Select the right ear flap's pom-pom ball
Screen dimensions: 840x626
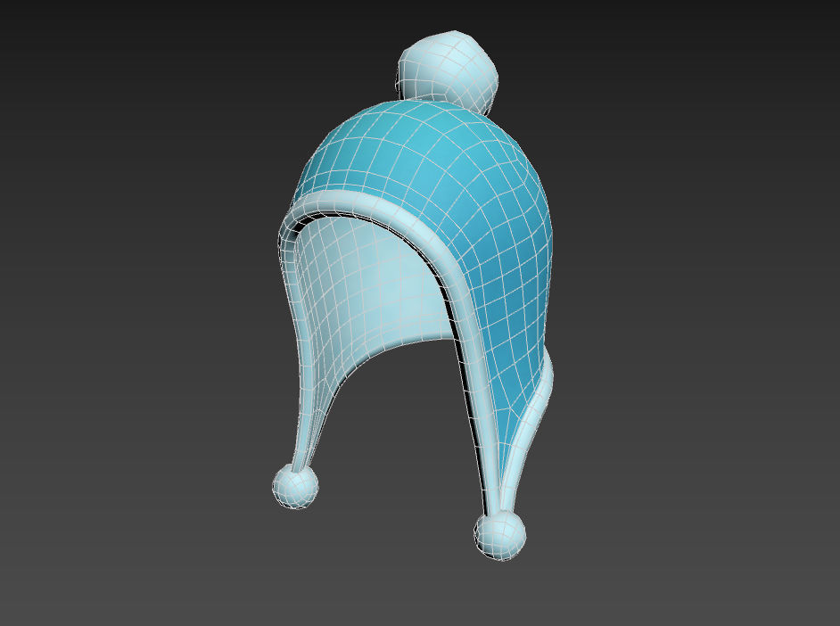click(x=500, y=535)
